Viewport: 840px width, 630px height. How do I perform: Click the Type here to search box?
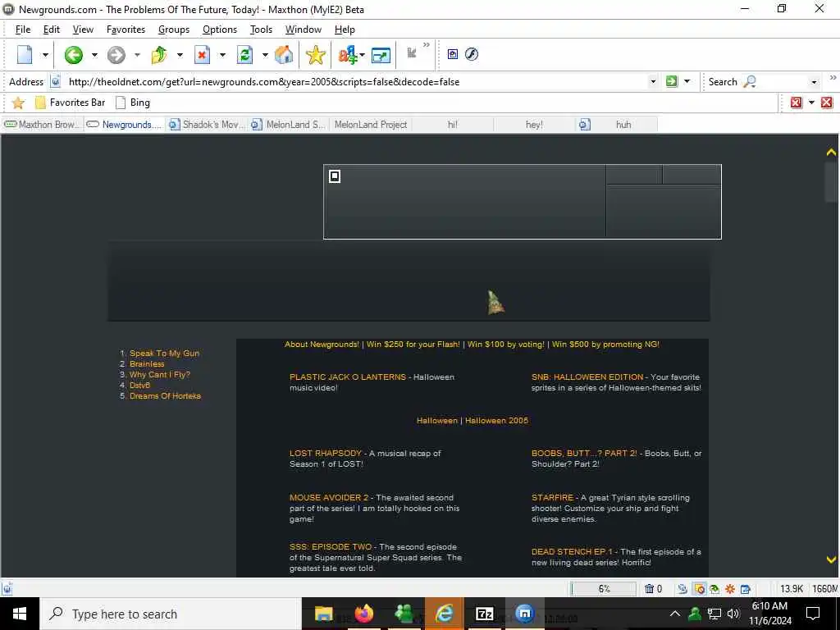[x=171, y=614]
